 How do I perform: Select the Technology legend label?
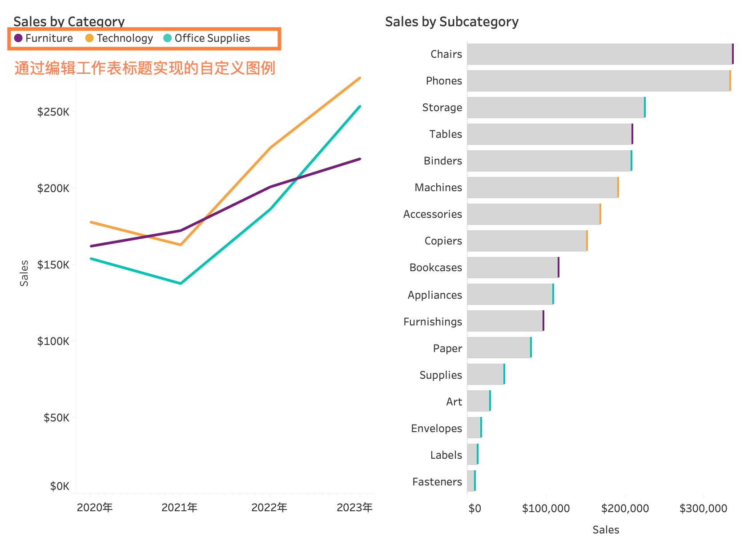click(125, 38)
